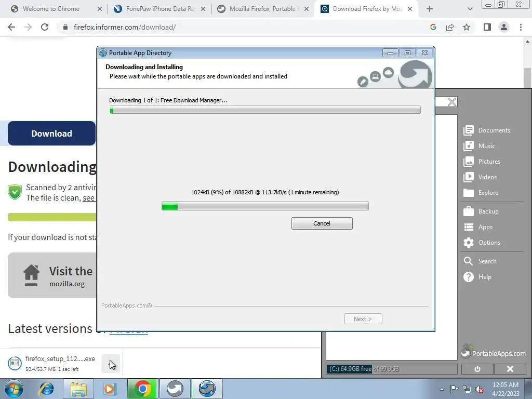532x399 pixels.
Task: Open Music folder in PortableApps menu
Action: click(x=479, y=146)
